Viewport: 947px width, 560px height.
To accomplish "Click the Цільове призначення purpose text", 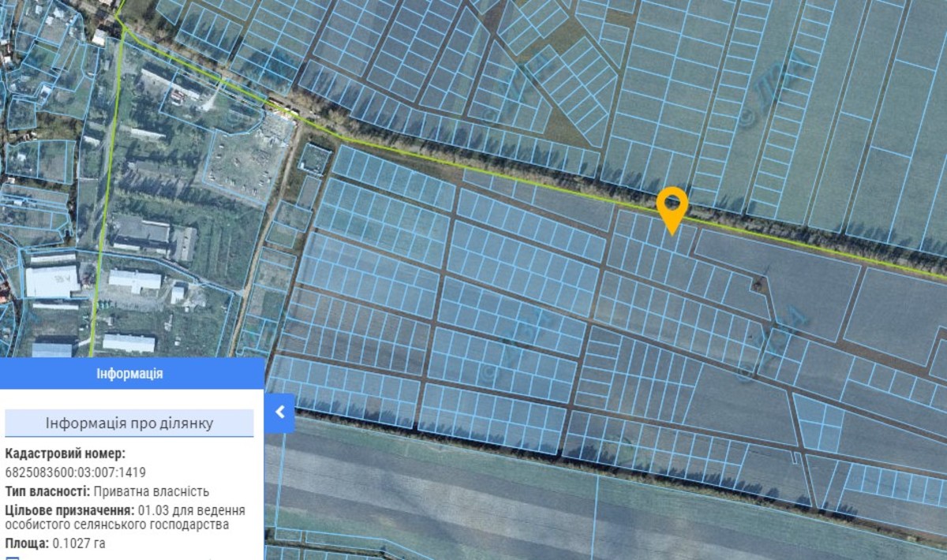I will [x=124, y=517].
